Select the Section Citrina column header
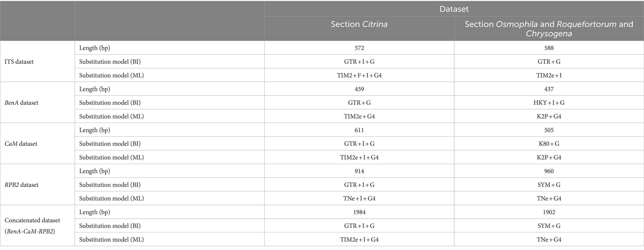Image resolution: width=644 pixels, height=250 pixels. tap(359, 29)
